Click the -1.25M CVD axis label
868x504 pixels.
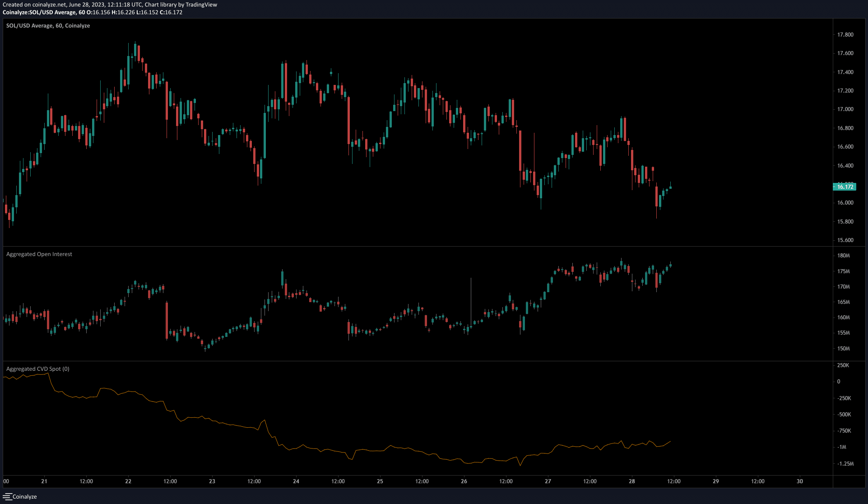(845, 464)
